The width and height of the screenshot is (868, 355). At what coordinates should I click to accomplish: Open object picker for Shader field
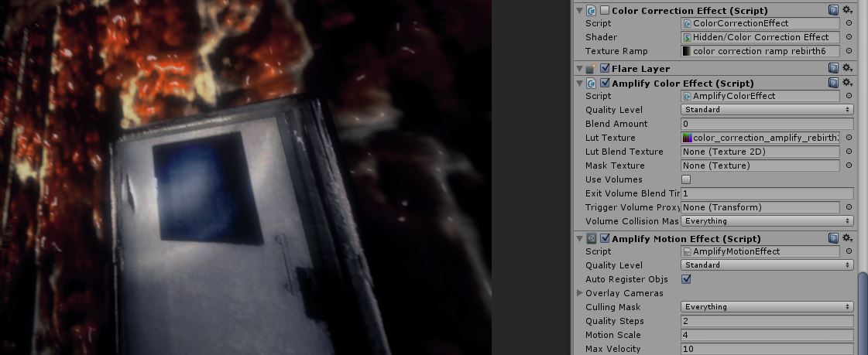(849, 37)
